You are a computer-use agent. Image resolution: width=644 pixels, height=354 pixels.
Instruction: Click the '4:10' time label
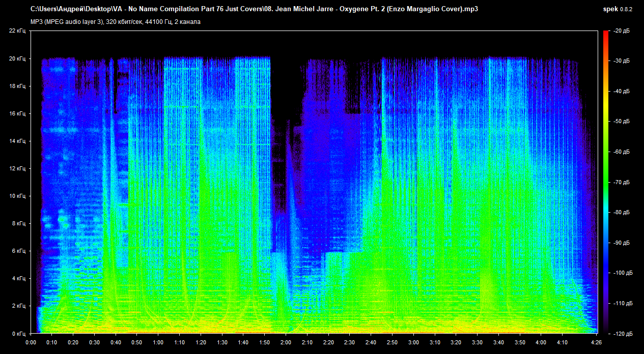tap(563, 342)
